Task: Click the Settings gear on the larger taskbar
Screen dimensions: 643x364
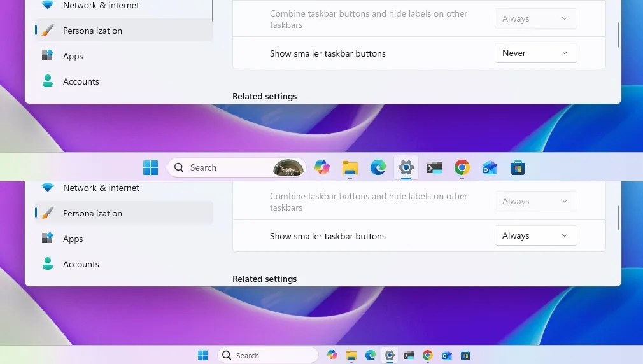Action: (406, 167)
